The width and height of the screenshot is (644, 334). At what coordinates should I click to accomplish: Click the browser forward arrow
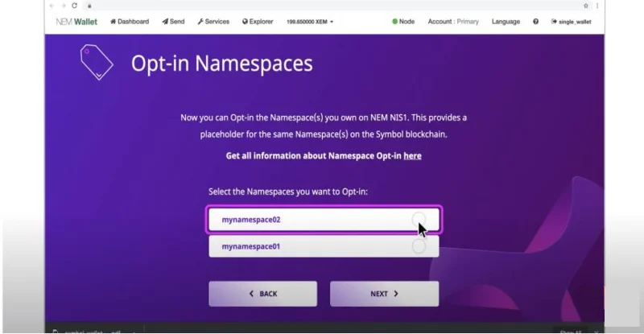tap(64, 6)
